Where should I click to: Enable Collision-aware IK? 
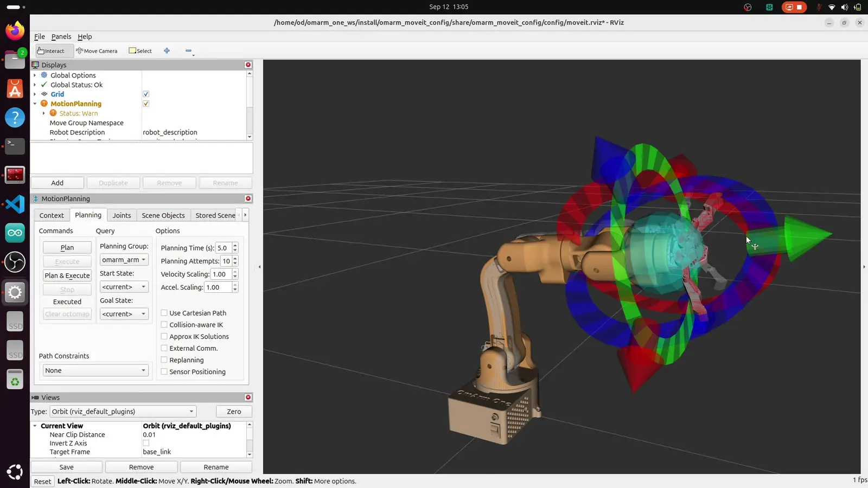tap(164, 325)
